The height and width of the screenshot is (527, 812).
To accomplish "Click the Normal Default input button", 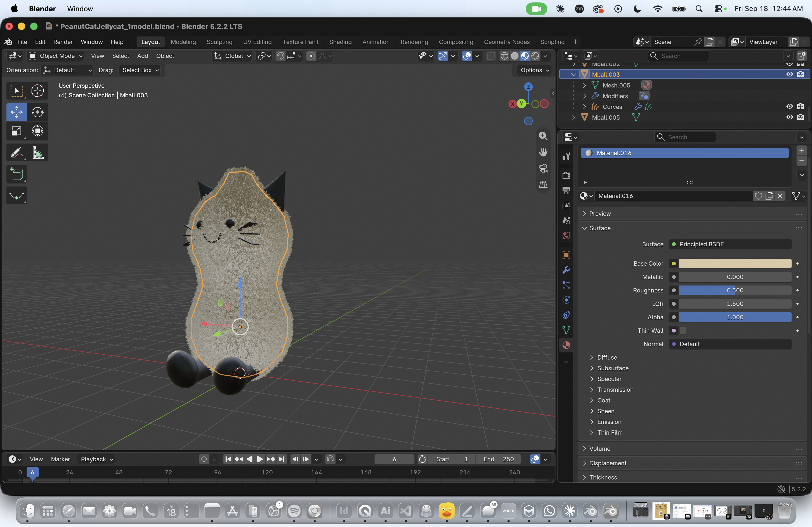I will (x=730, y=344).
